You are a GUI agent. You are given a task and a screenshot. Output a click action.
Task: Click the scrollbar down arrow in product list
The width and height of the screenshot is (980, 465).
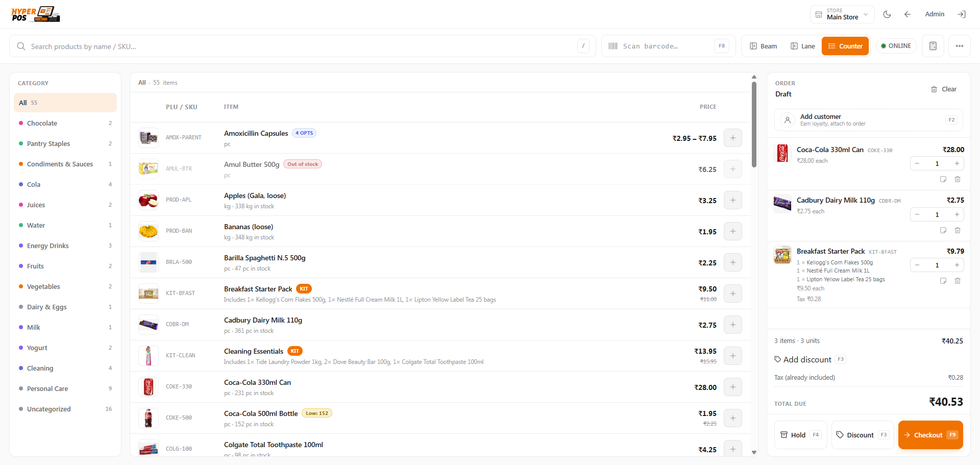pyautogui.click(x=754, y=452)
